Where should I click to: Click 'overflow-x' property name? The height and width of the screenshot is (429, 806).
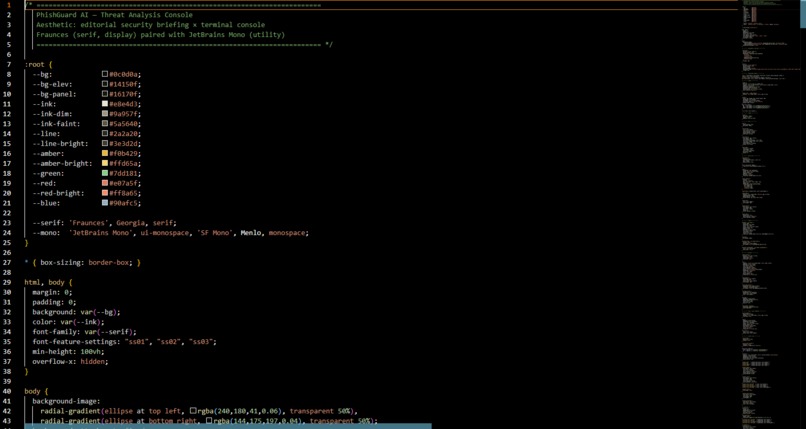click(x=52, y=361)
